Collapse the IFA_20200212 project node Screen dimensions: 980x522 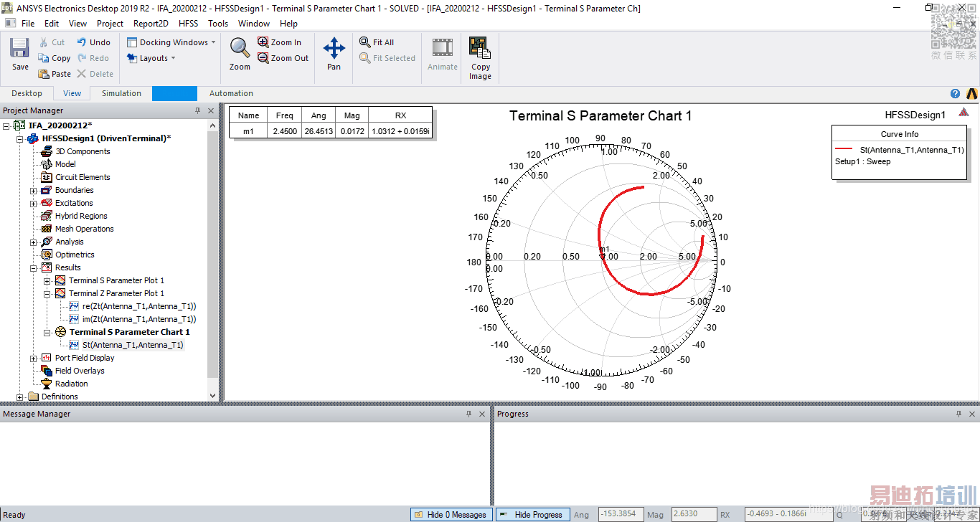pos(6,125)
